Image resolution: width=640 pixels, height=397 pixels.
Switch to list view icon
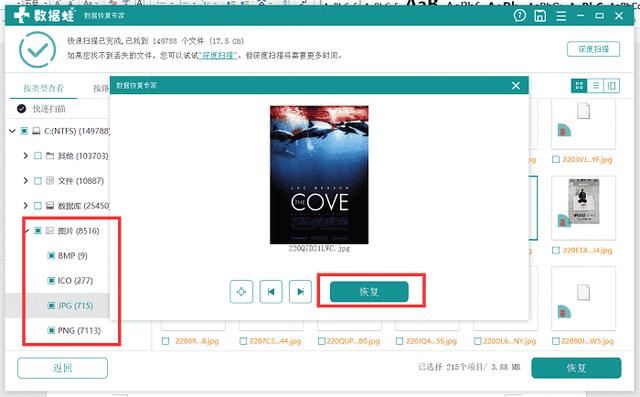(596, 85)
